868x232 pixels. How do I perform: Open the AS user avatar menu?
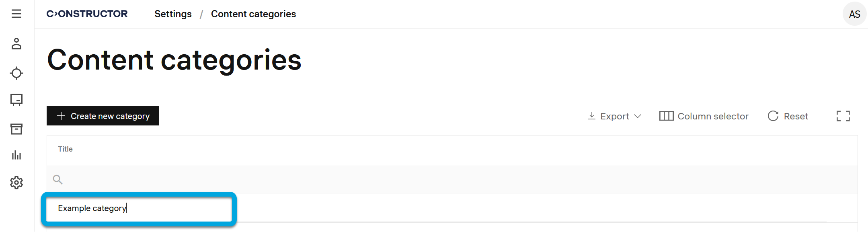pos(854,14)
